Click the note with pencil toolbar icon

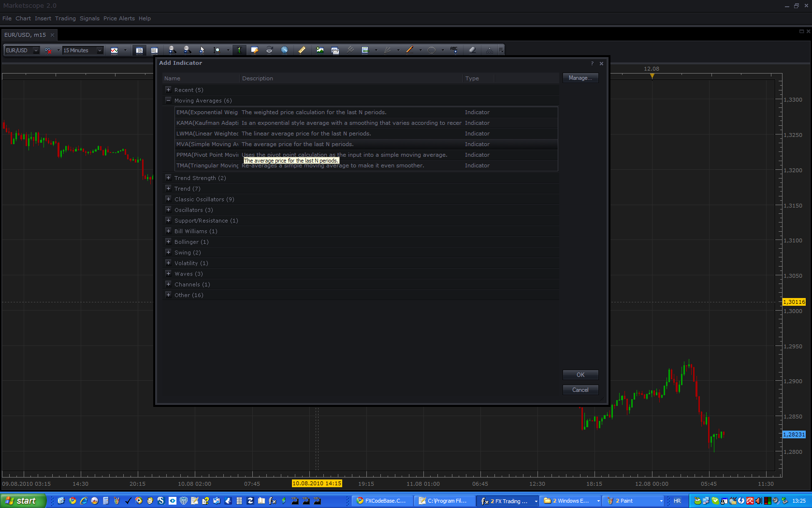tap(255, 50)
